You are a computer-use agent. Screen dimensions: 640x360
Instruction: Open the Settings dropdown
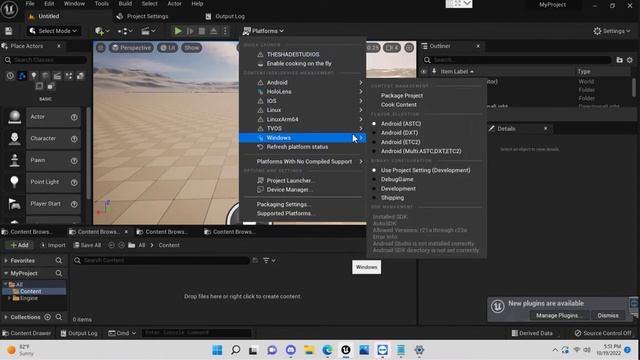point(611,31)
